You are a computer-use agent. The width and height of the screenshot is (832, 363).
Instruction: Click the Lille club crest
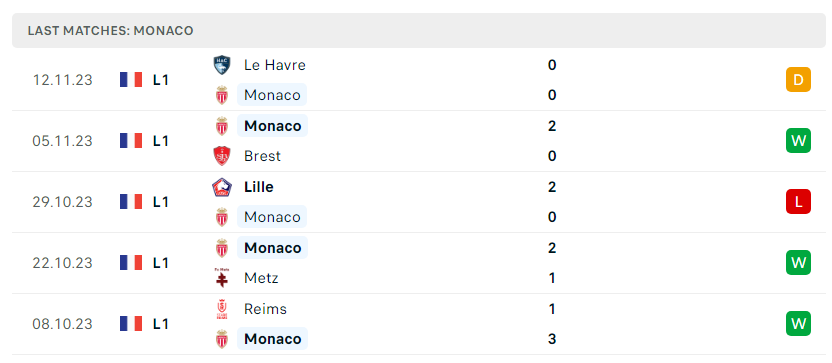(222, 187)
